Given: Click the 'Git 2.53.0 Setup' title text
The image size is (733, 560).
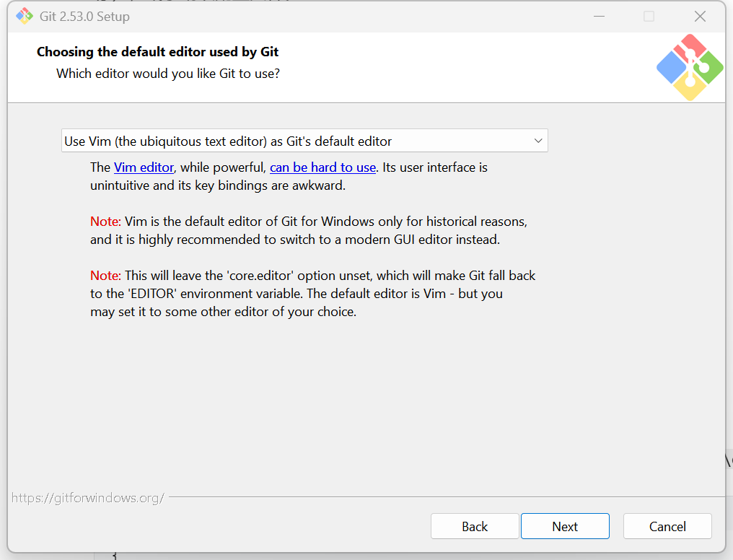Looking at the screenshot, I should coord(84,17).
